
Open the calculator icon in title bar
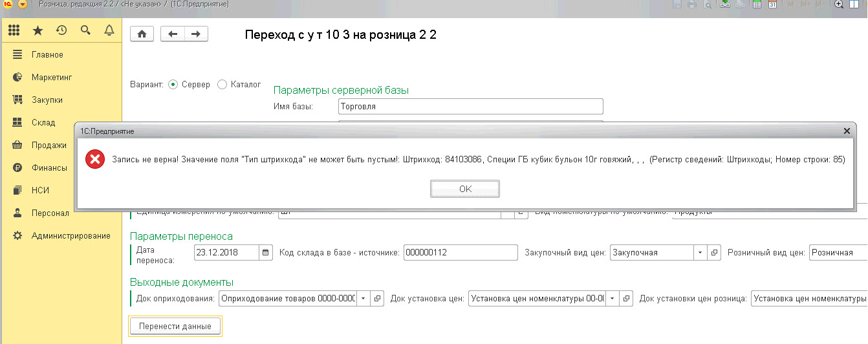click(757, 5)
